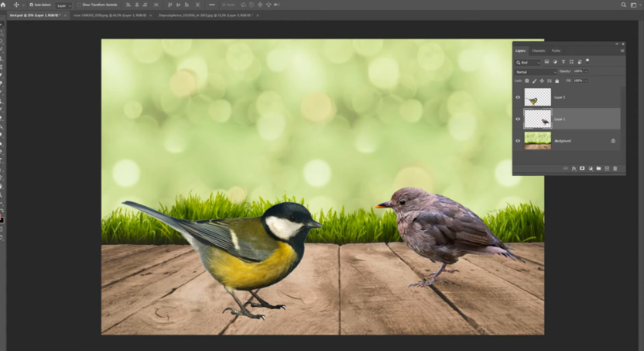Image resolution: width=644 pixels, height=351 pixels.
Task: Toggle visibility of the Background layer
Action: pos(518,140)
